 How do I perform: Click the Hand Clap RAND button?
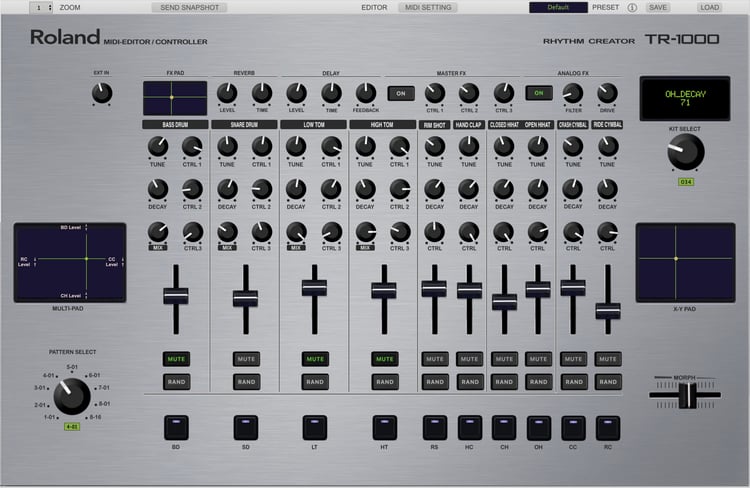coord(470,382)
